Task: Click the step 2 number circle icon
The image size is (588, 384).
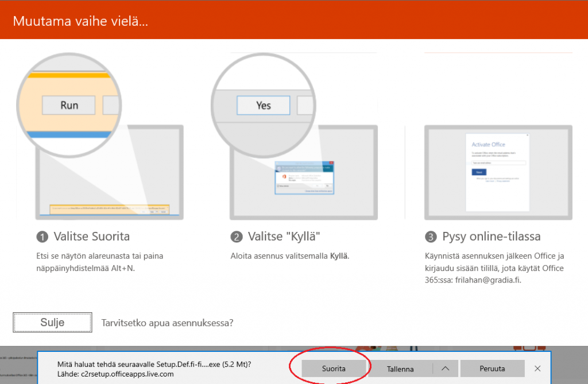Action: click(x=236, y=237)
